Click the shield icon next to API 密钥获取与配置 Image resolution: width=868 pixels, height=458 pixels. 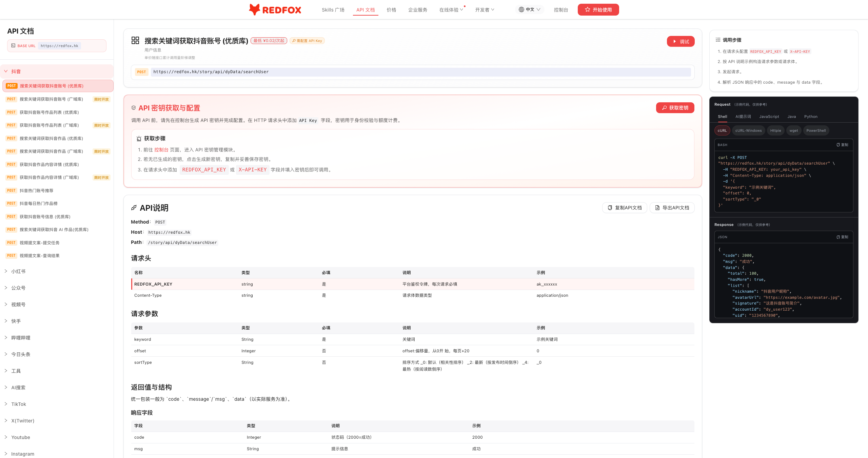(x=134, y=108)
